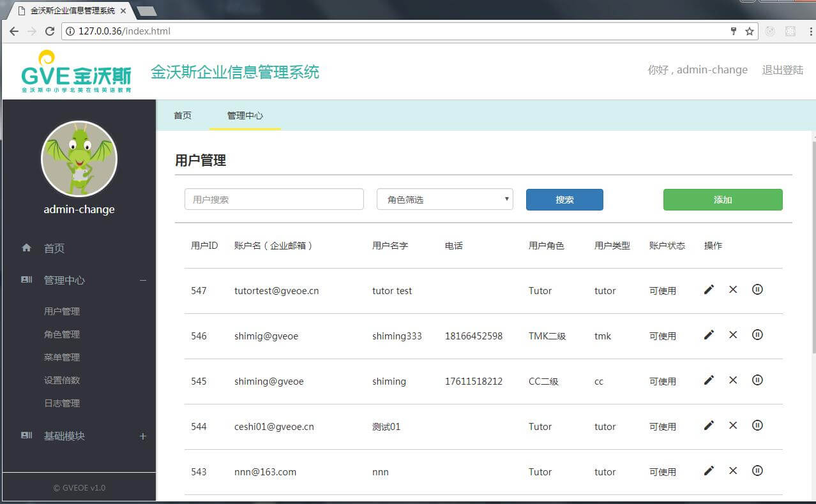Click the blue 搜索 button
This screenshot has height=504, width=816.
(564, 200)
